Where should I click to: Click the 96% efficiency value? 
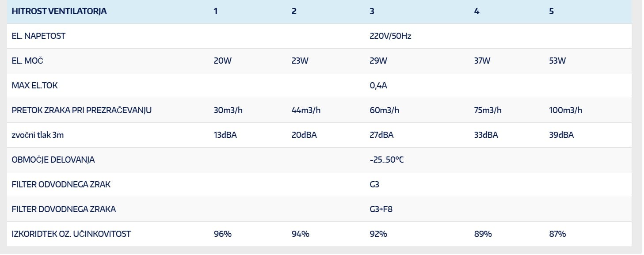223,234
